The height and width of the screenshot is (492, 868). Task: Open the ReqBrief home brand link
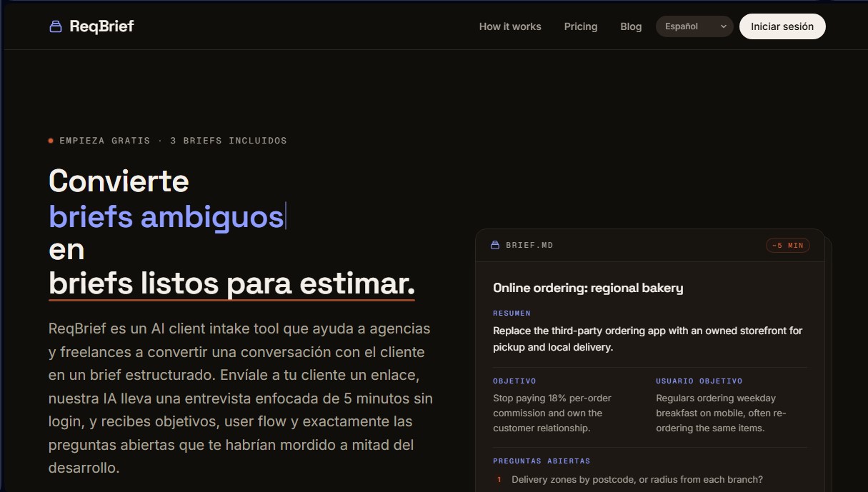[91, 26]
